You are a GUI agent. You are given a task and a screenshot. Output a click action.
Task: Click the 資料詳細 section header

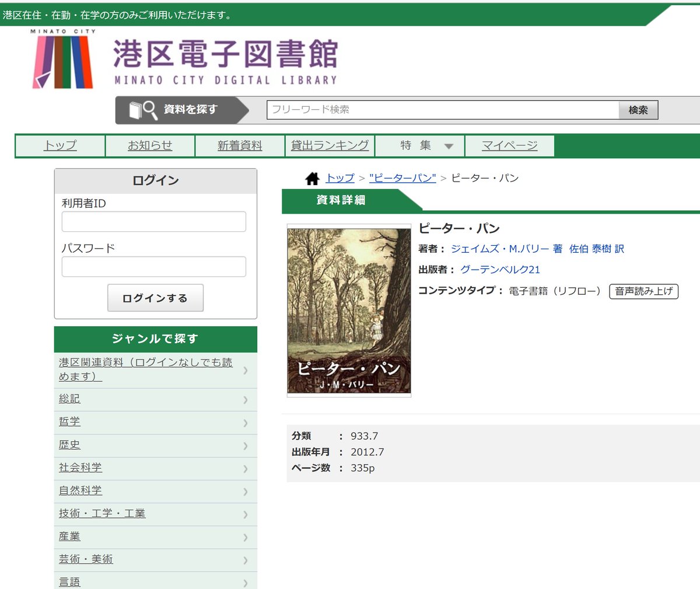click(x=341, y=200)
